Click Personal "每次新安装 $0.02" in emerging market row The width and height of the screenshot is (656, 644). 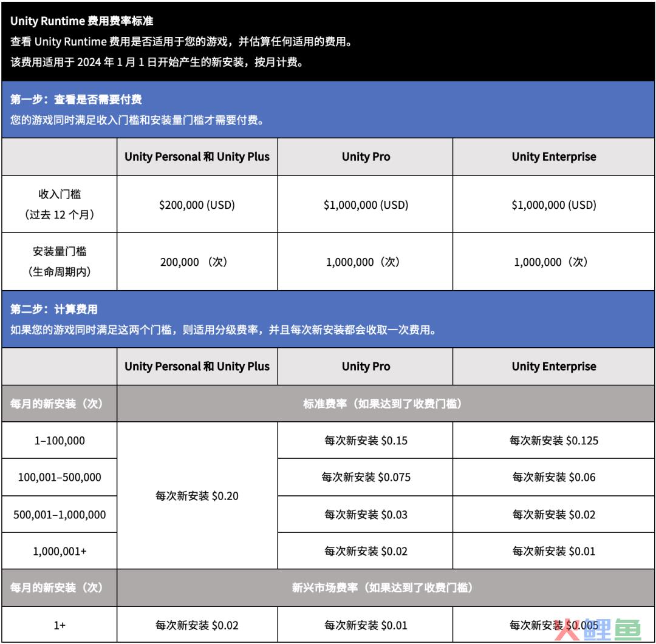coord(197,625)
